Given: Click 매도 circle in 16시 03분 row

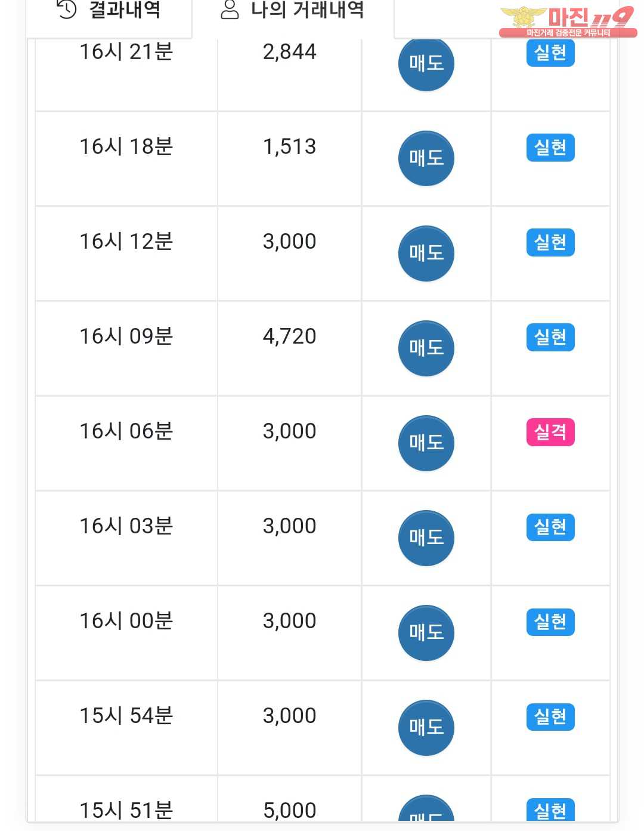Looking at the screenshot, I should pyautogui.click(x=426, y=537).
